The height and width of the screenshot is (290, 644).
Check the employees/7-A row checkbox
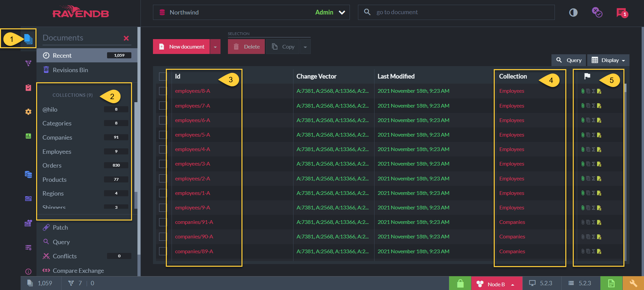[163, 106]
